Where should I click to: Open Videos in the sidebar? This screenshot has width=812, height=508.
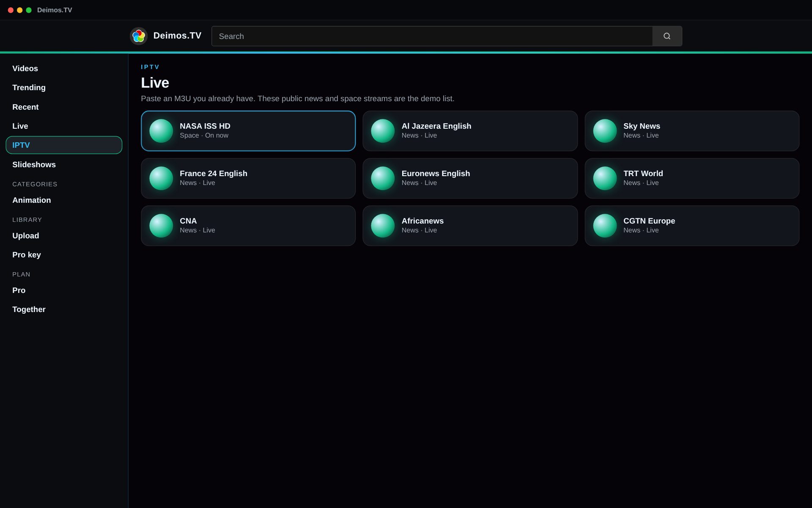click(64, 69)
